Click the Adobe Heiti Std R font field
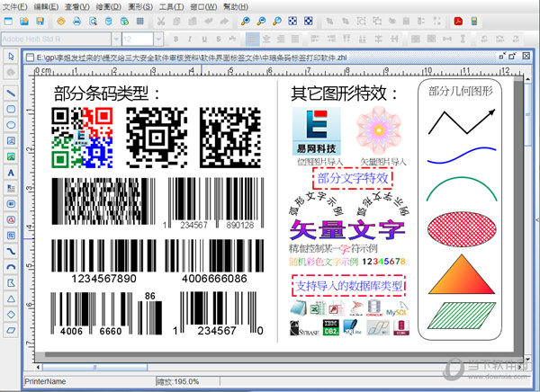 coord(57,40)
